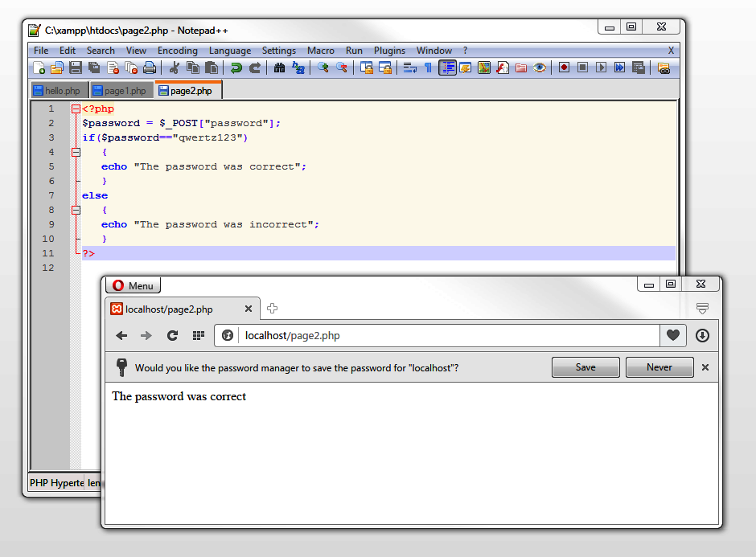Screen dimensions: 756x557
Task: Toggle the Word Wrap toolbar button
Action: (x=409, y=68)
